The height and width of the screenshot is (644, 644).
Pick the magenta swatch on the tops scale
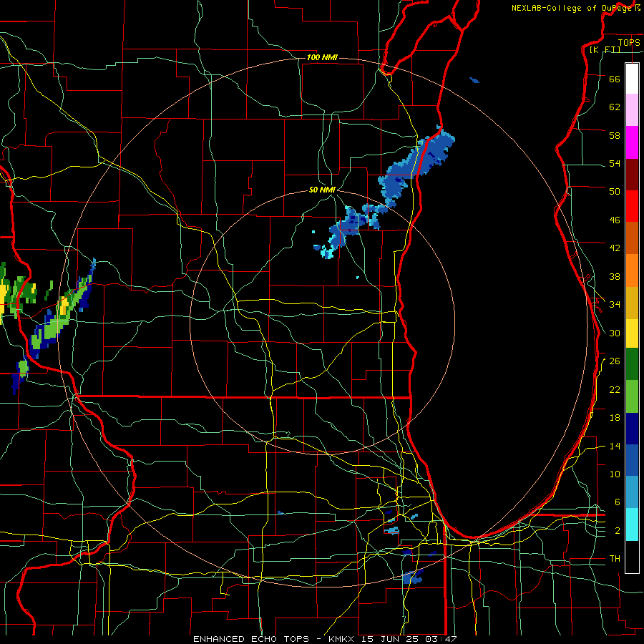[x=632, y=142]
